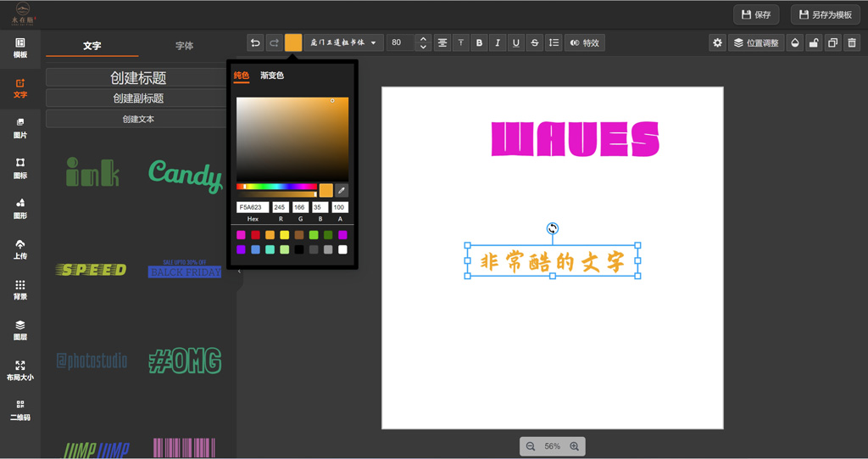
Task: Click the app logo at top left
Action: (23, 14)
